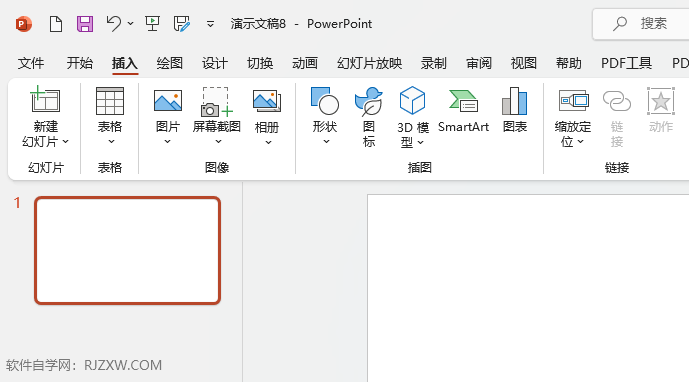The width and height of the screenshot is (689, 382).
Task: Open the 切换 tab
Action: click(260, 63)
